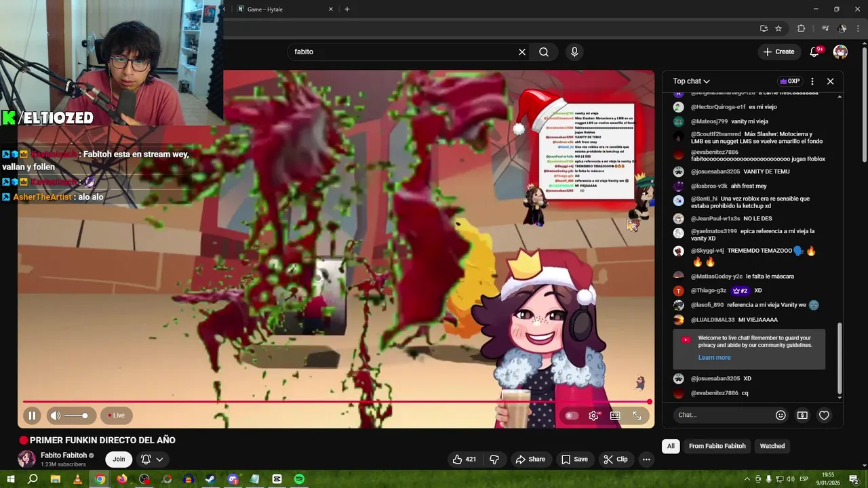Open YouTube notifications bell with 9+ badge
Viewport: 868px width, 488px height.
point(816,52)
